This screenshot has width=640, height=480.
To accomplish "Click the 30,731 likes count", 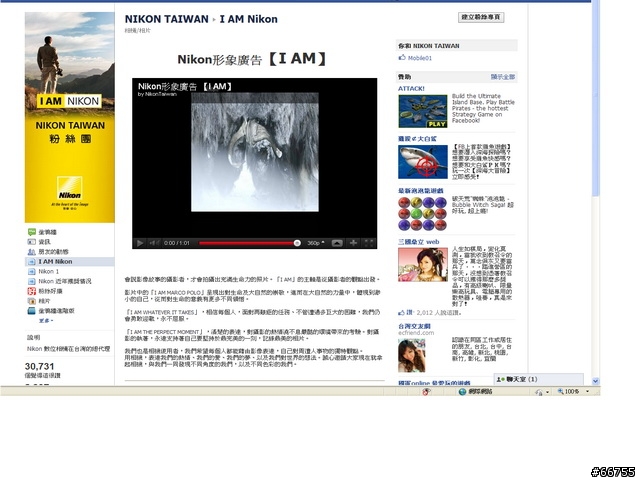I will (39, 366).
